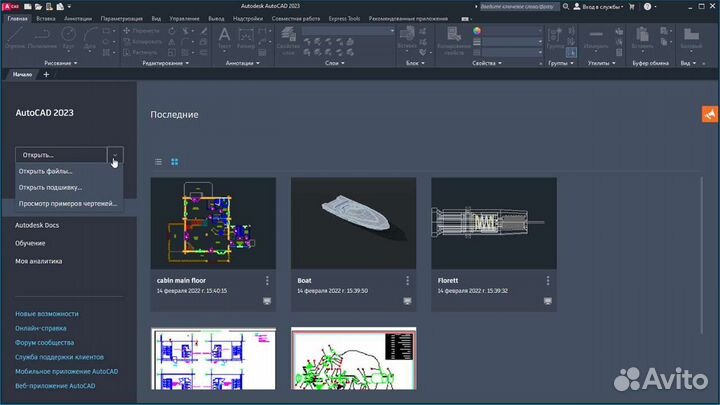
Task: Select the Arc (Дуга) tool
Action: pyautogui.click(x=90, y=38)
